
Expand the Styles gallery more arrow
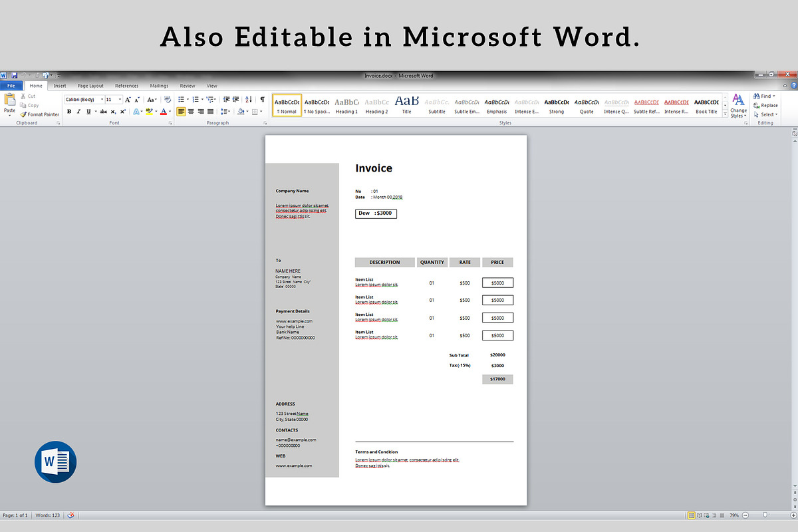(x=725, y=114)
